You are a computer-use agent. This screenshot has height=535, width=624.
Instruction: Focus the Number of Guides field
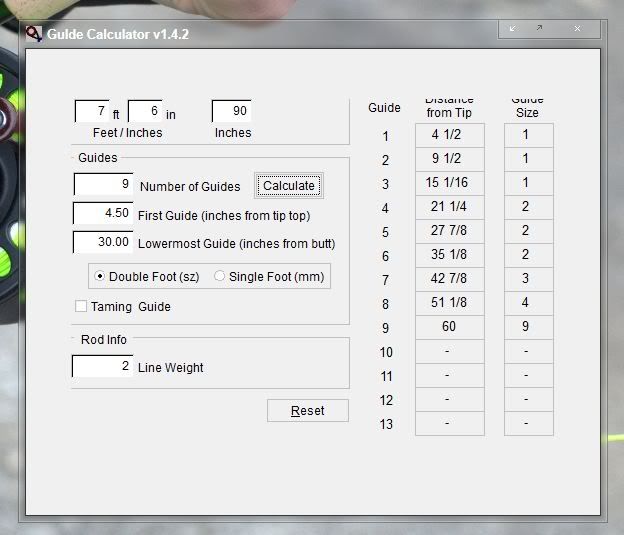[103, 184]
